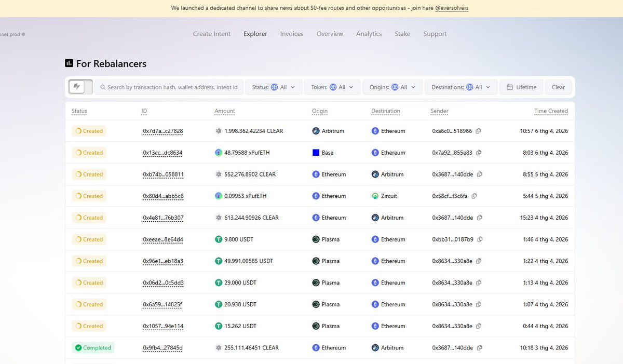This screenshot has width=623, height=364.
Task: Click the Origin column header
Action: click(320, 111)
